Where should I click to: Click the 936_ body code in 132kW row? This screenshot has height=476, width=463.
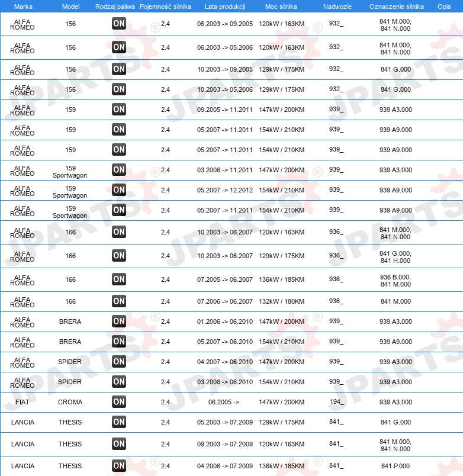[336, 301]
